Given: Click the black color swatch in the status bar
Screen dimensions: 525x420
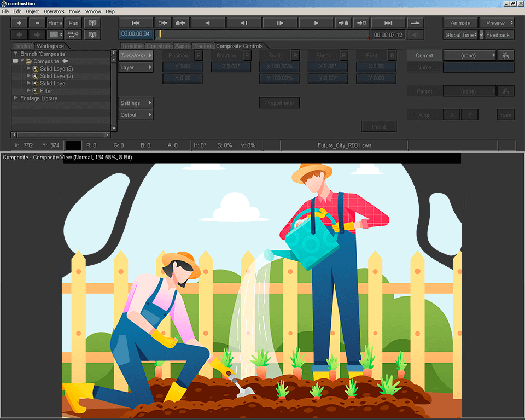Looking at the screenshot, I should 73,145.
